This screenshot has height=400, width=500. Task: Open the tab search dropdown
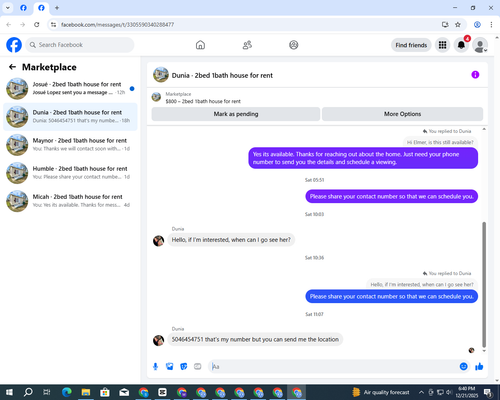(x=8, y=8)
